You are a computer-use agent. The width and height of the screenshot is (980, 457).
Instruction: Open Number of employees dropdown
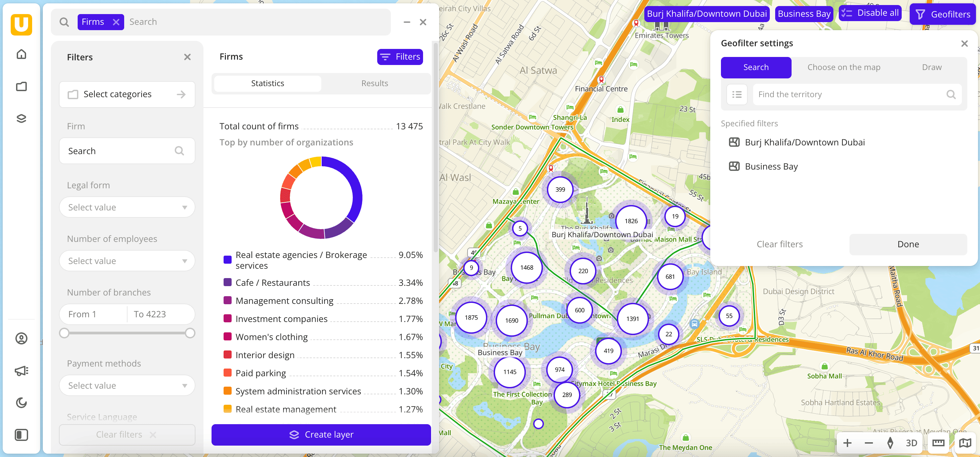[x=127, y=261]
